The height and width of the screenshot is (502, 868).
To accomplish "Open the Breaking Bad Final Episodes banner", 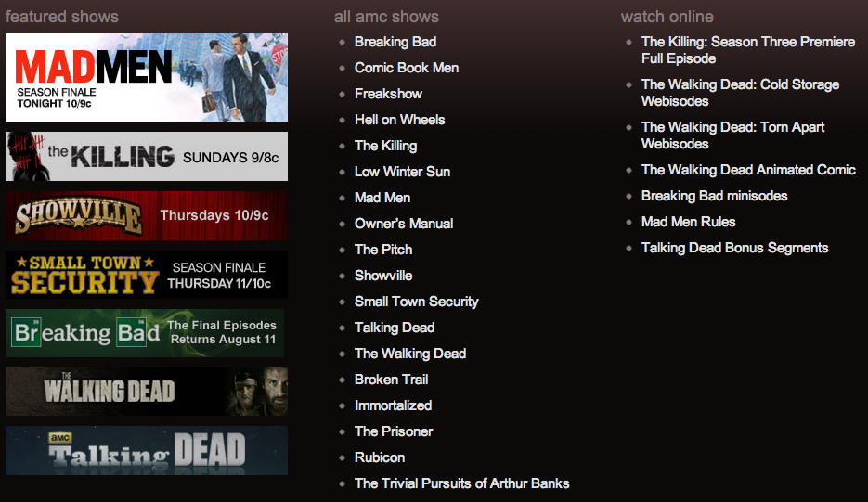I will (x=145, y=333).
